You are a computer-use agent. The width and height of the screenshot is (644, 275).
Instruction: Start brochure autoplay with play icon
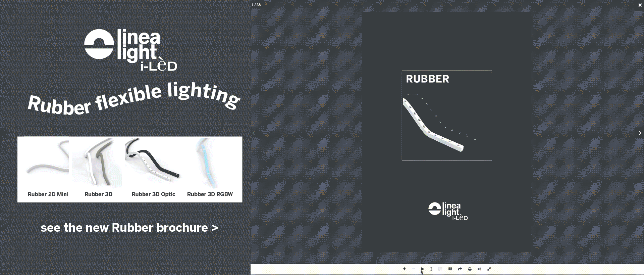click(423, 269)
